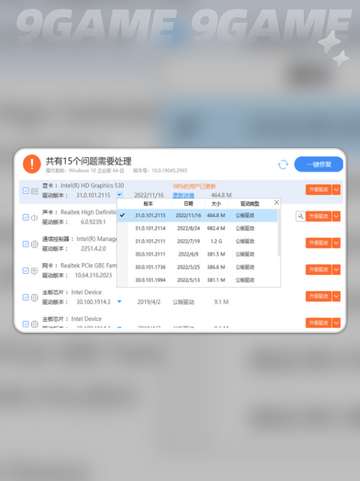This screenshot has width=360, height=481.
Task: Expand the orange arrow beside the 通信控制器 upgrade button
Action: pyautogui.click(x=336, y=243)
